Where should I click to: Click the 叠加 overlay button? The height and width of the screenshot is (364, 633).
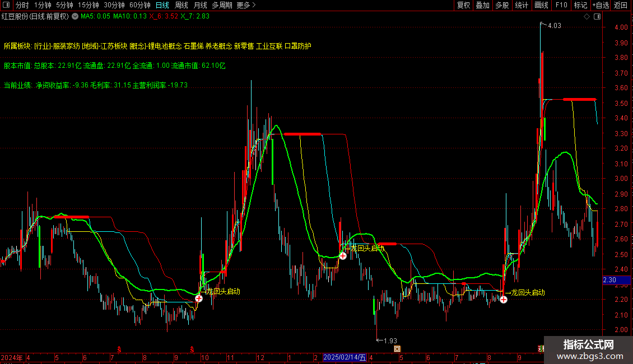(x=482, y=5)
